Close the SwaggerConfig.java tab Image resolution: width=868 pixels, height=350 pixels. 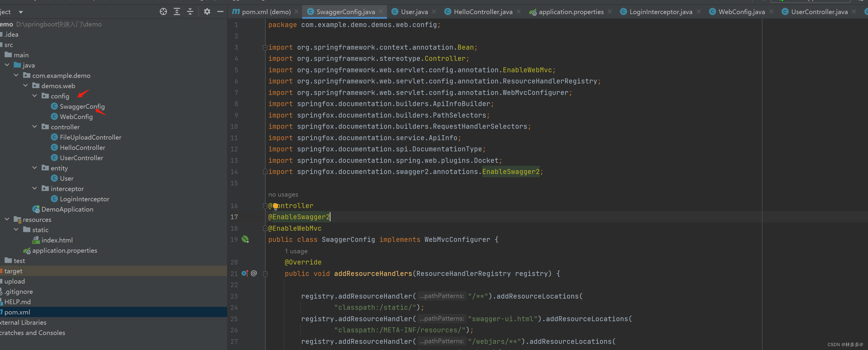coord(381,12)
